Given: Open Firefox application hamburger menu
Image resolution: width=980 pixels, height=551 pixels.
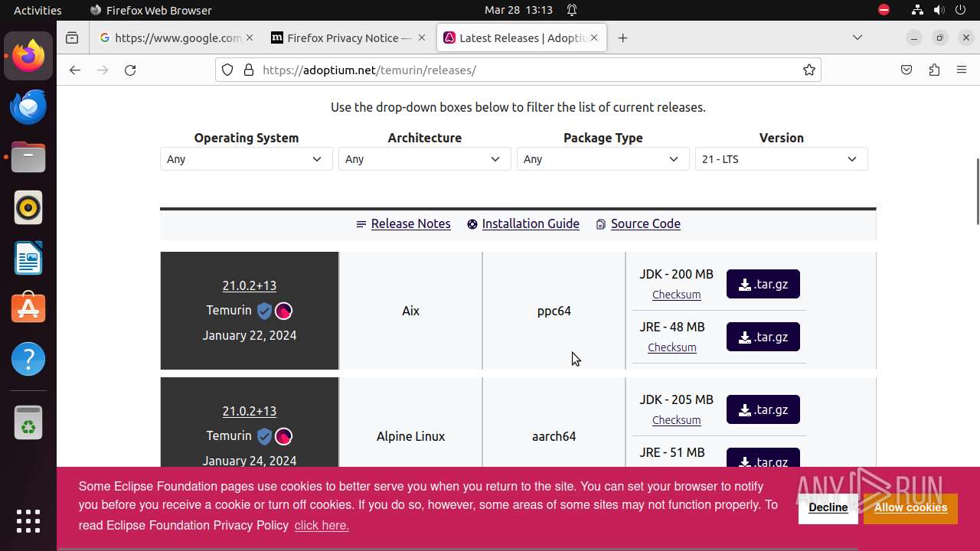Looking at the screenshot, I should pos(962,70).
